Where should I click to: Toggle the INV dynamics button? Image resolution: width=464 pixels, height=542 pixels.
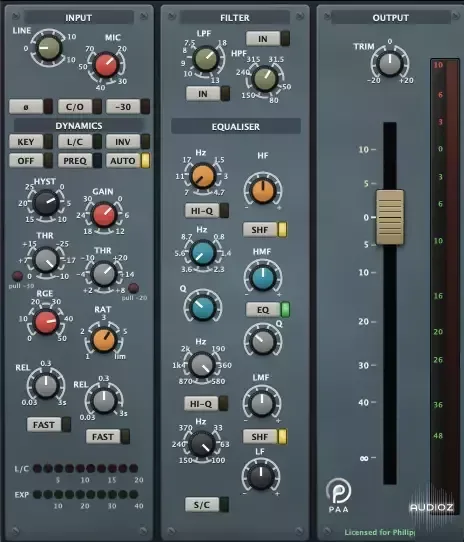pos(128,141)
